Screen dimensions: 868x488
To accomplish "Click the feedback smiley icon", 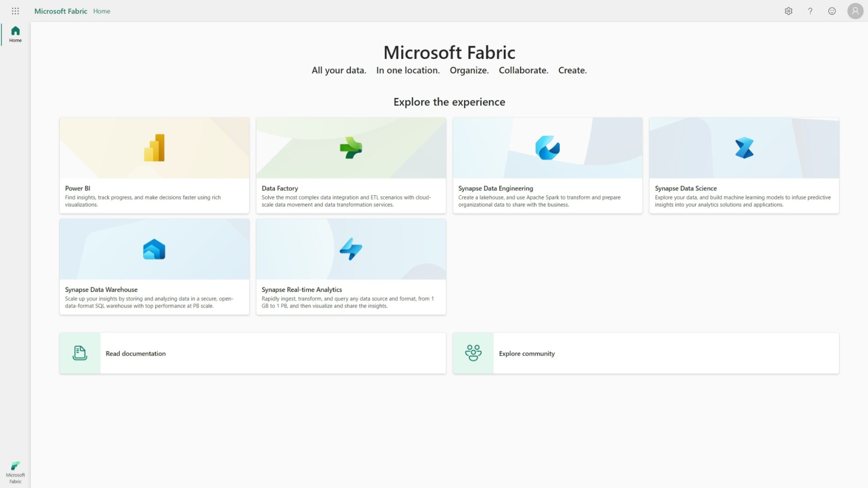I will pyautogui.click(x=832, y=11).
